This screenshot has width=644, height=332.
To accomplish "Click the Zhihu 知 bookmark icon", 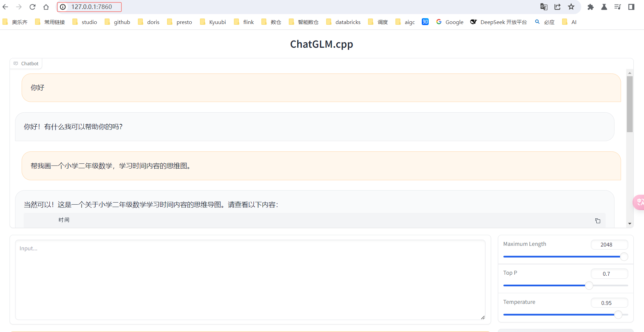I will tap(425, 22).
